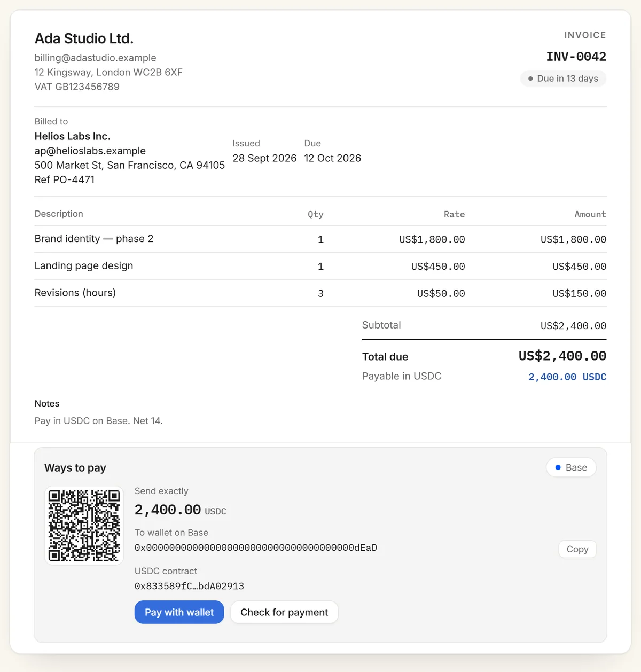
Task: Click 500 Market St, San Francisco address
Action: 130,165
